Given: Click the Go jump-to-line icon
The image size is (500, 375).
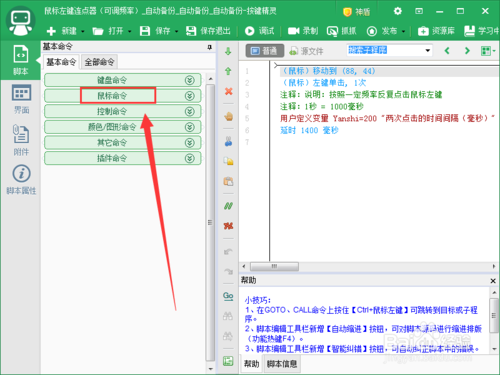Looking at the screenshot, I should pos(228,296).
